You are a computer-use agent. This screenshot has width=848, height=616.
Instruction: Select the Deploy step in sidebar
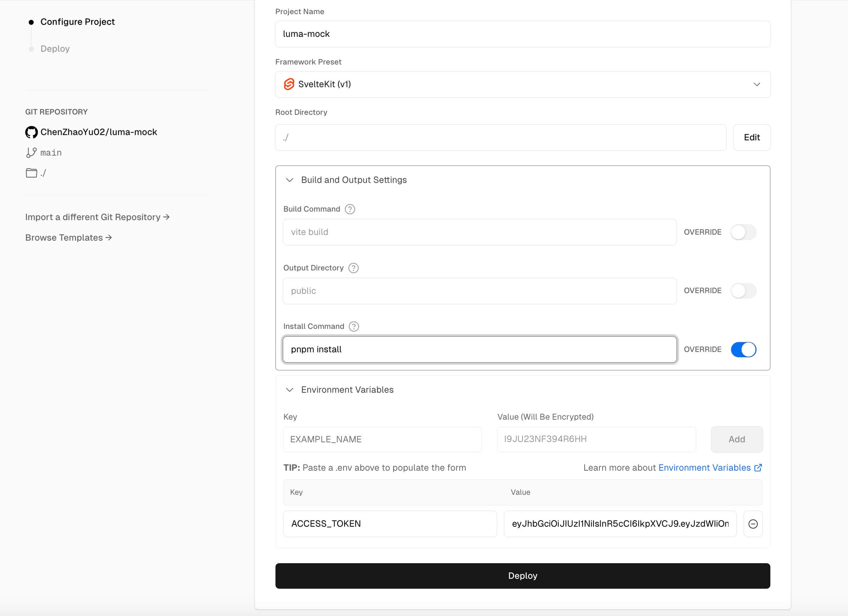55,49
